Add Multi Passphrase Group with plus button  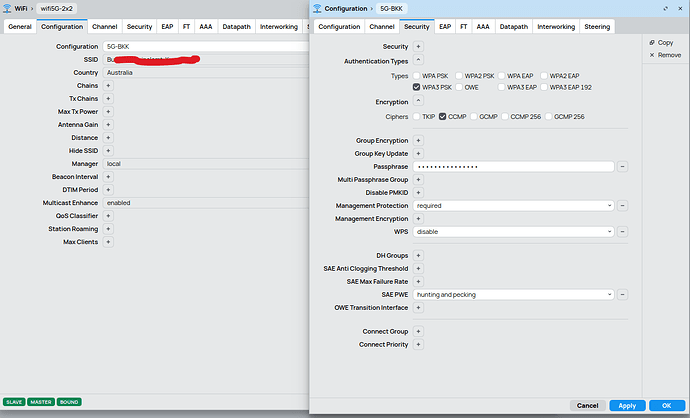(x=418, y=180)
